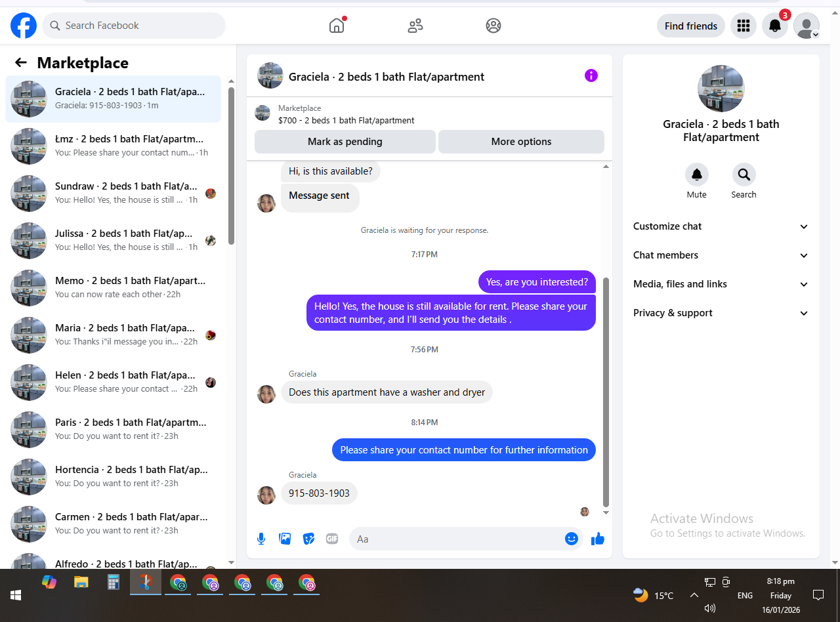Mute this conversation
This screenshot has width=840, height=622.
[x=697, y=175]
